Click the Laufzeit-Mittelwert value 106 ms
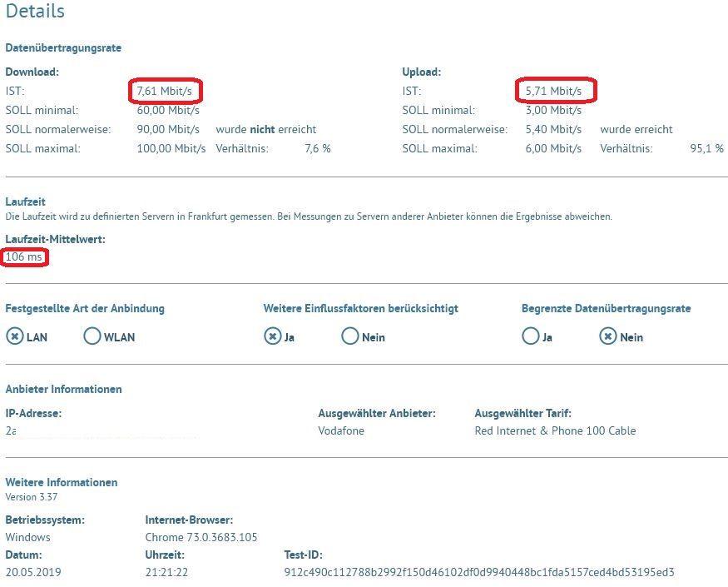The height and width of the screenshot is (587, 728). pos(22,257)
